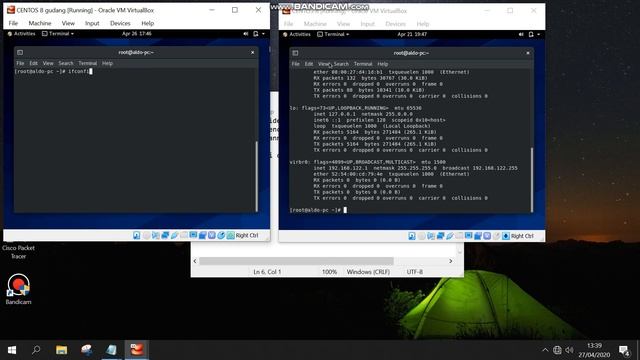Open the Notepad taskbar icon

coord(111,350)
